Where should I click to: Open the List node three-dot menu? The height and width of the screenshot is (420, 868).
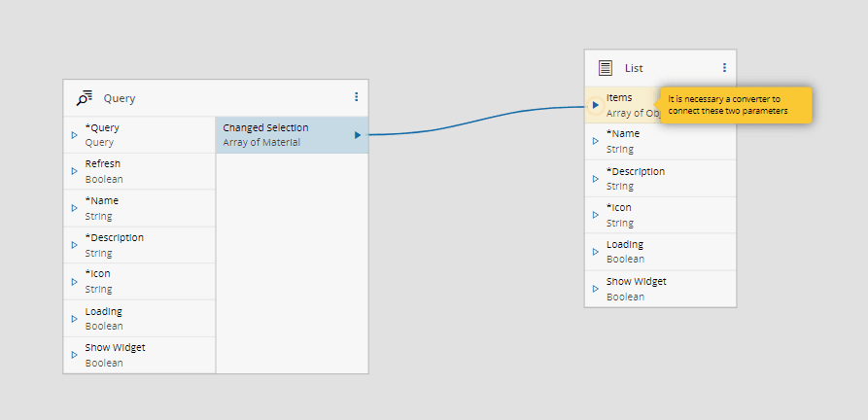[x=724, y=68]
